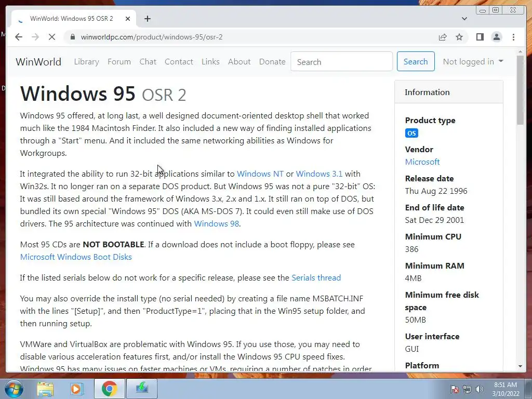Follow the Windows NT link
Image resolution: width=532 pixels, height=399 pixels.
(260, 174)
